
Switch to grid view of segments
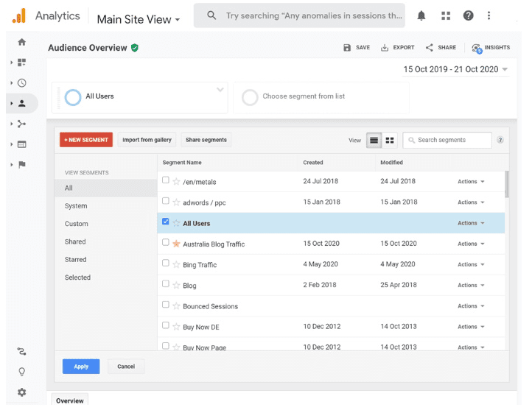(390, 141)
